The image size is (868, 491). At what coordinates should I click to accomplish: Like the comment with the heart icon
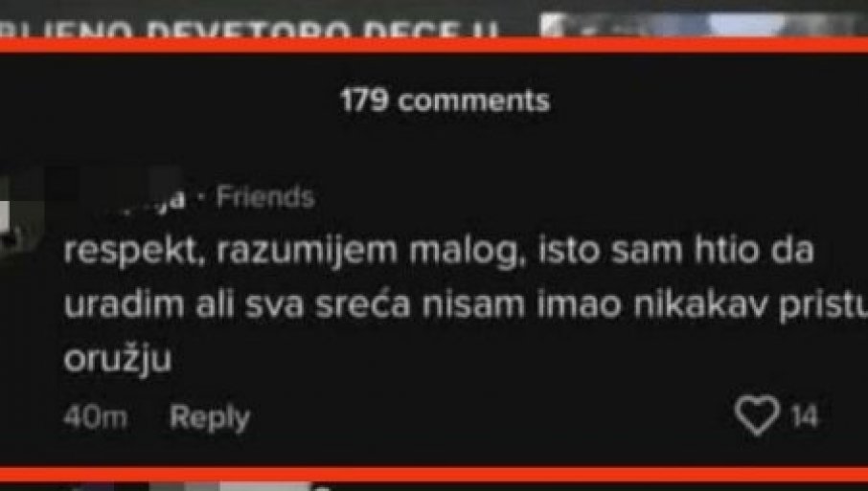point(757,415)
